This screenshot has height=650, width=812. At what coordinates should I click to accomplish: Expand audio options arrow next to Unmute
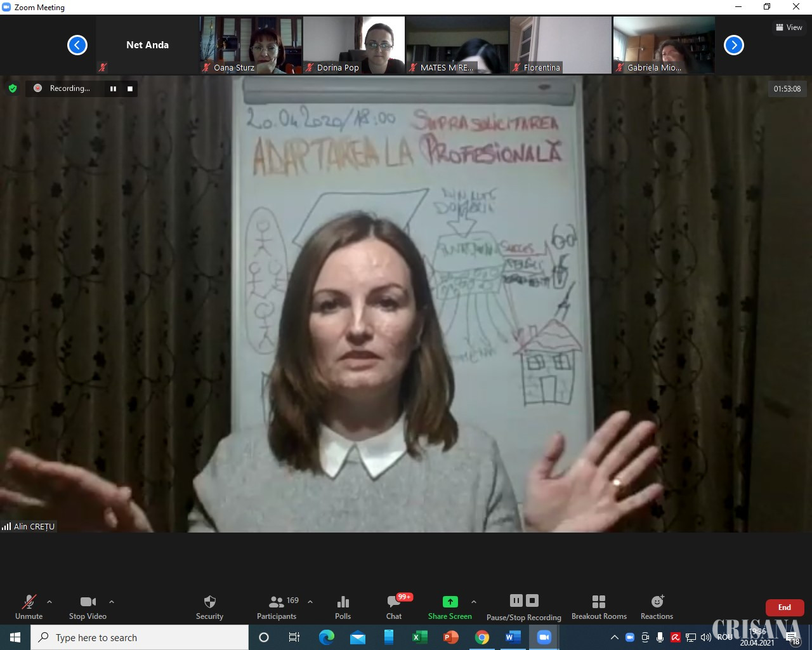point(49,602)
